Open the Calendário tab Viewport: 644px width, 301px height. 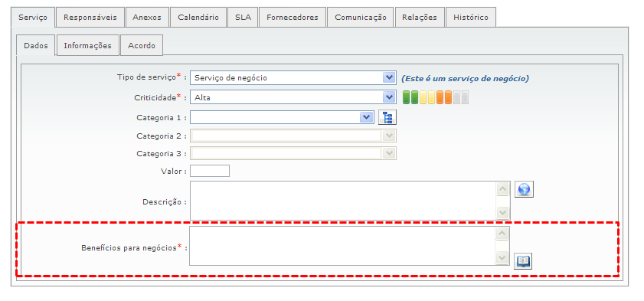tap(198, 18)
